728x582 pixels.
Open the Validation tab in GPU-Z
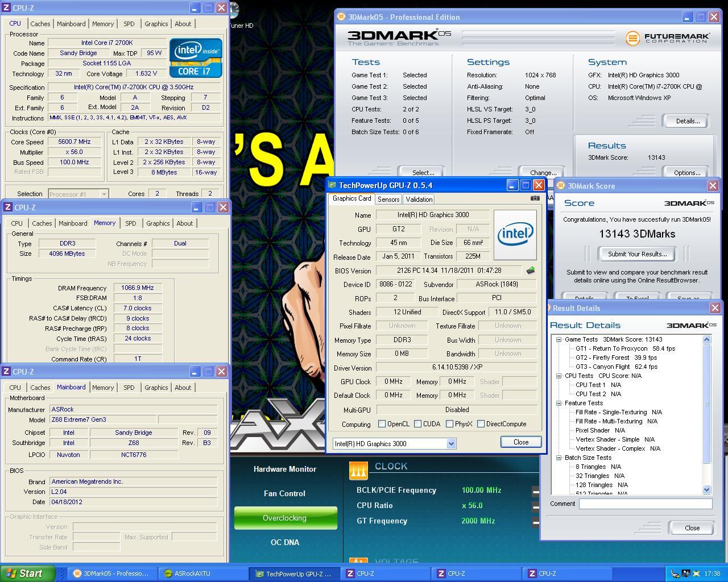tap(419, 199)
